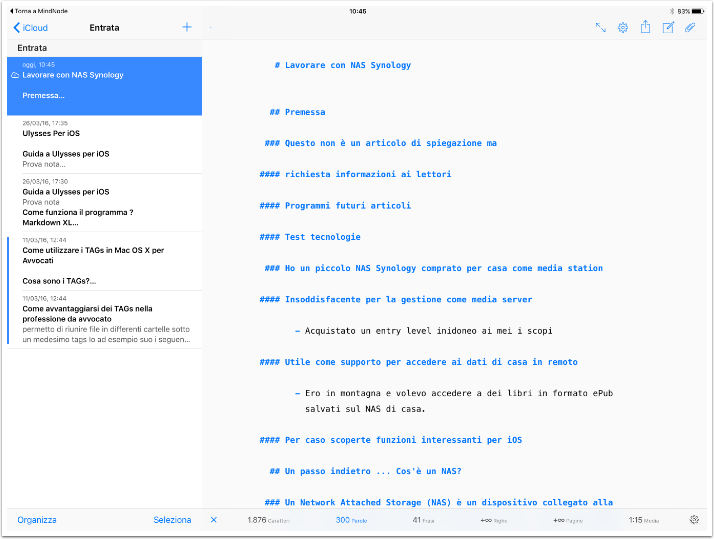Click the pages counter in statistics bar
Screen dimensions: 714x539
[568, 520]
